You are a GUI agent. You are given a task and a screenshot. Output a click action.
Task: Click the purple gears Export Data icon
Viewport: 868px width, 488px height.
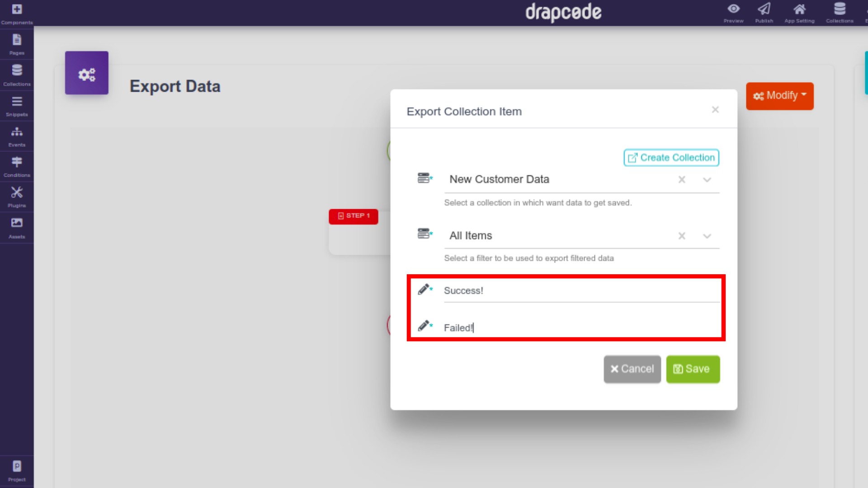pos(86,73)
